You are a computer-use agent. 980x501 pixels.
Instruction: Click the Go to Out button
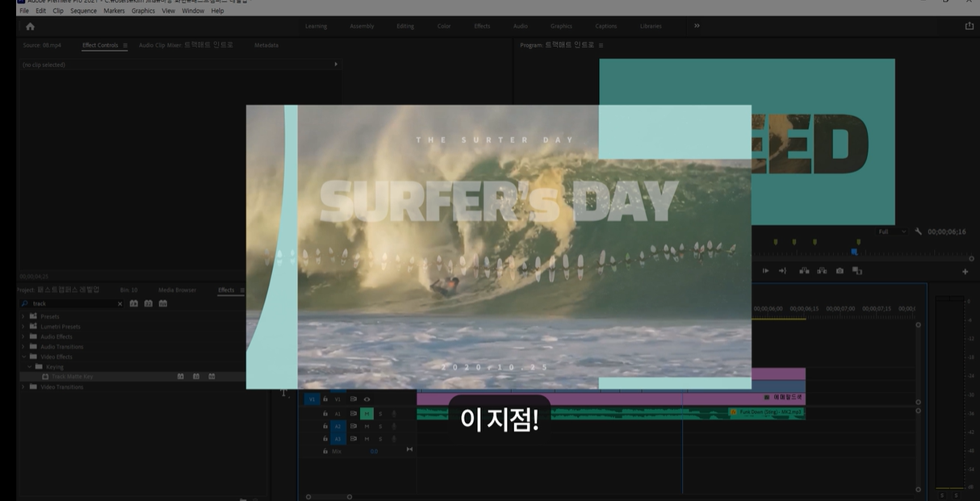(782, 271)
